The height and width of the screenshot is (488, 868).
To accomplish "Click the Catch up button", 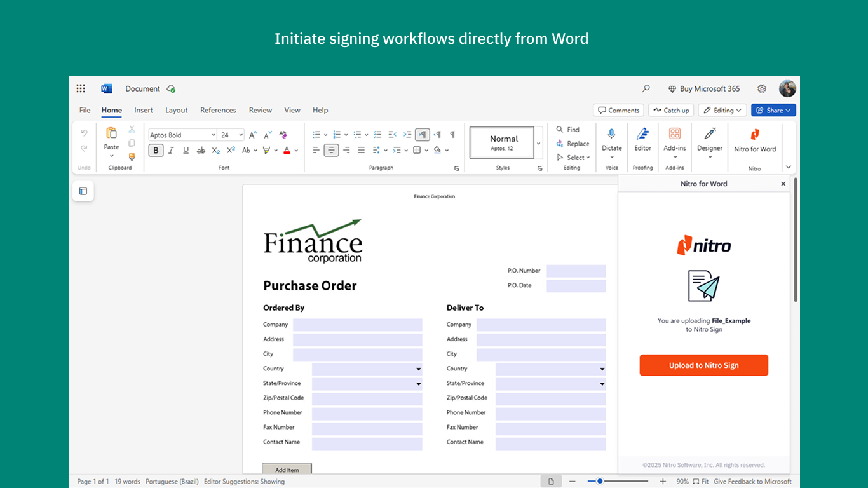I will tap(671, 110).
